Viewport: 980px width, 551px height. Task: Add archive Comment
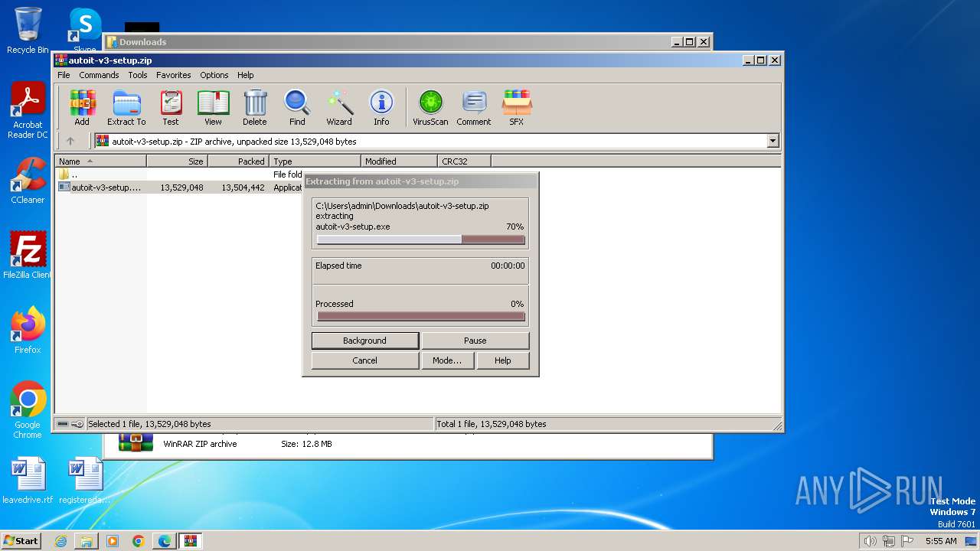(474, 107)
